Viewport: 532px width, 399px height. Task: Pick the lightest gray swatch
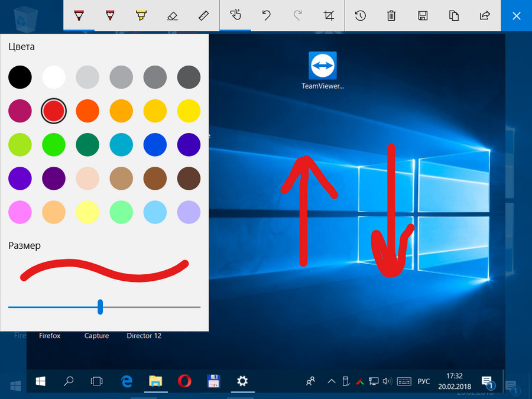click(x=87, y=77)
